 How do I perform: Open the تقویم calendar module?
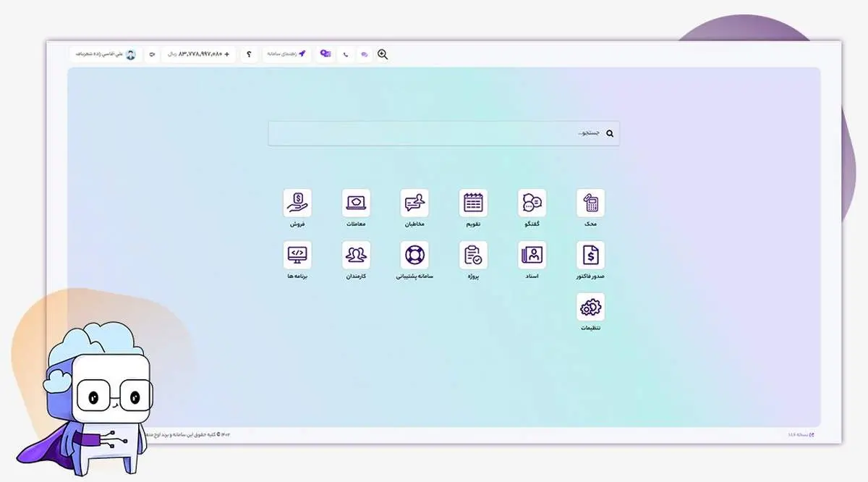point(473,203)
